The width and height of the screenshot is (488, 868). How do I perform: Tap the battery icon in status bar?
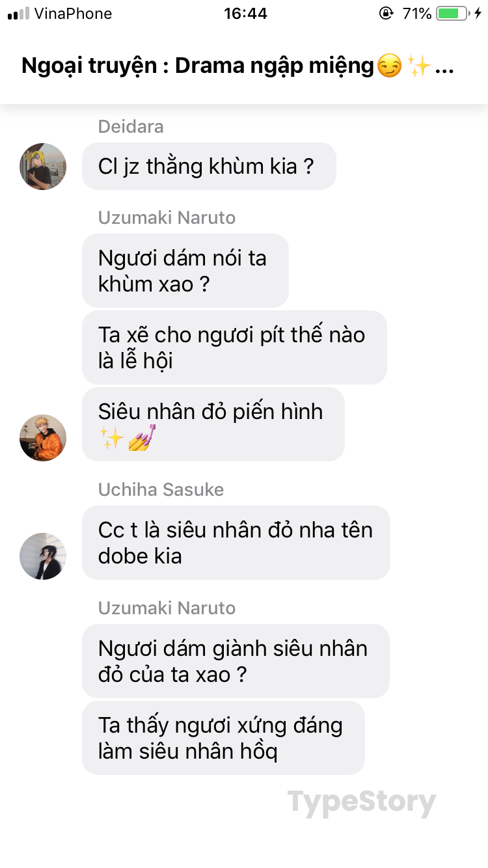click(x=452, y=13)
